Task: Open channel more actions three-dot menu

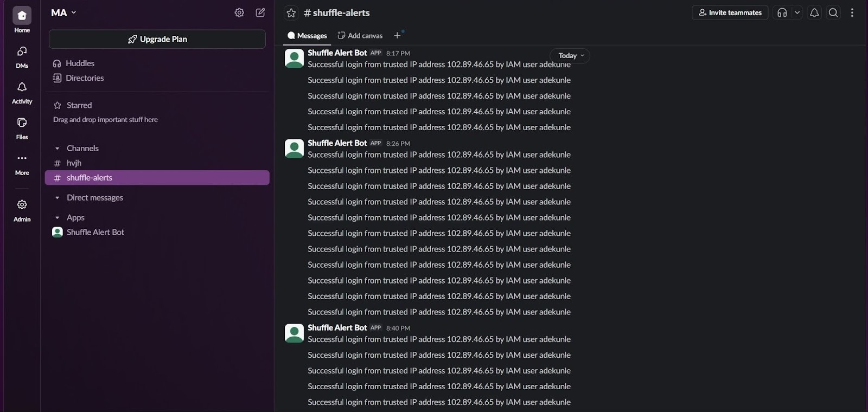Action: click(852, 12)
